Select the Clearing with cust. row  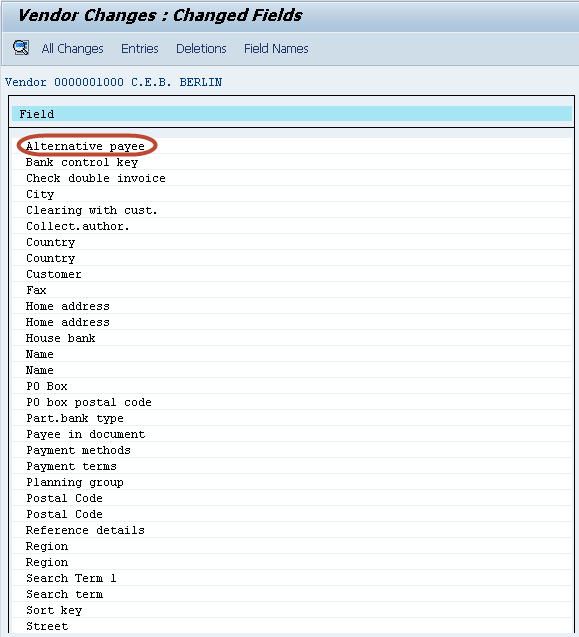[x=292, y=210]
